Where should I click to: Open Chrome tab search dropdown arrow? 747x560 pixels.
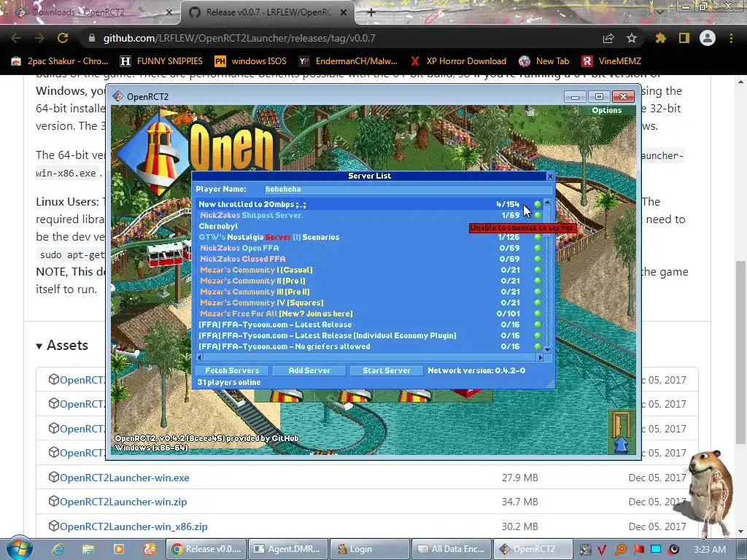[x=659, y=12]
